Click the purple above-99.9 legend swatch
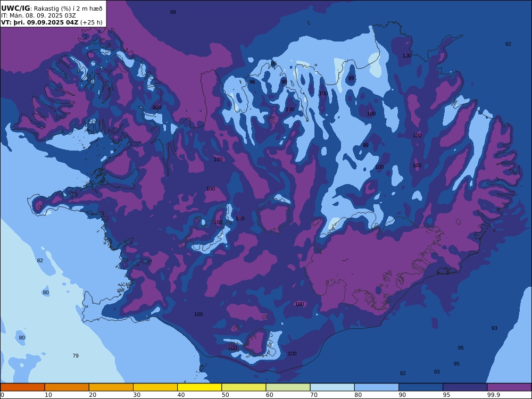The height and width of the screenshot is (399, 532). click(509, 387)
